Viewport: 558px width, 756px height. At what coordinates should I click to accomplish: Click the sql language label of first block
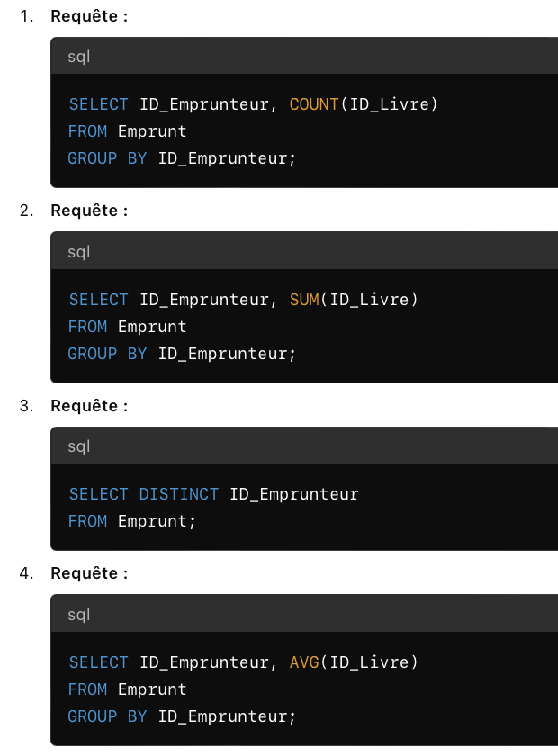click(x=79, y=57)
